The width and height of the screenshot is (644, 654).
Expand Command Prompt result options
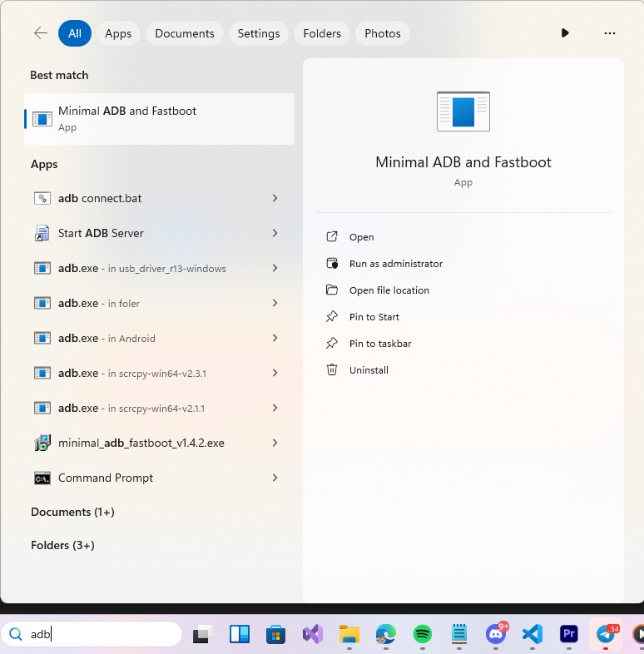click(275, 478)
